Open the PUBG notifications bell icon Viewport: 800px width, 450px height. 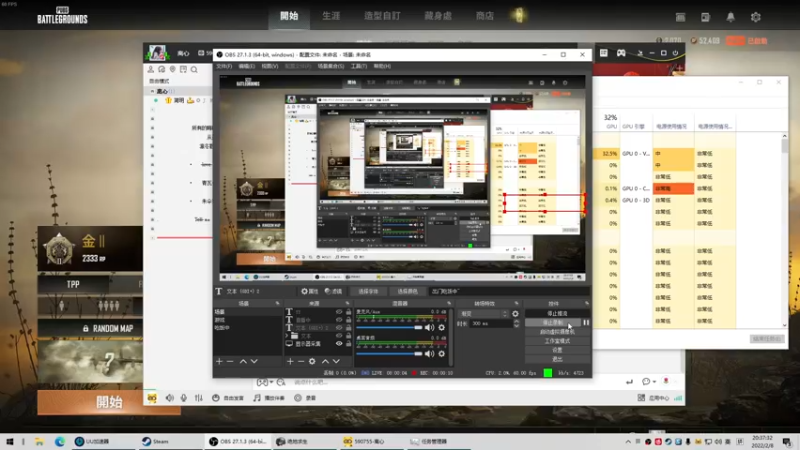[731, 17]
